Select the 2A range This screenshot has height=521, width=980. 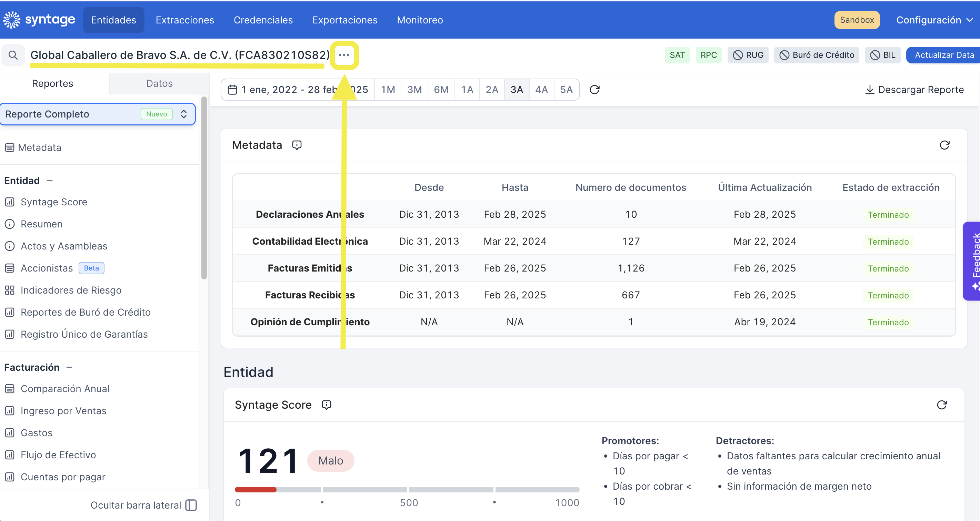[x=492, y=90]
